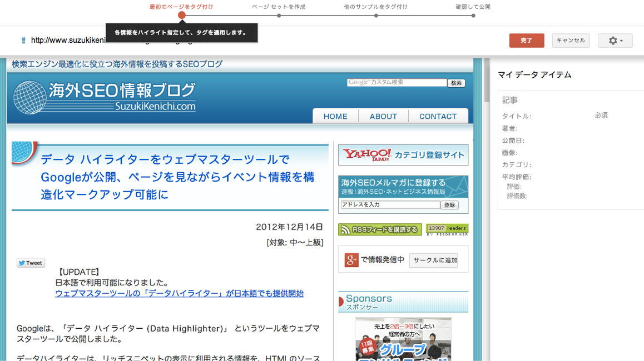Focus the アドレスを入力 email field

click(390, 205)
